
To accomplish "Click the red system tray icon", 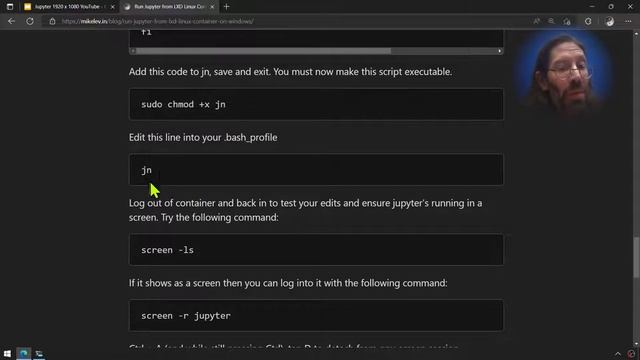I will coord(631,354).
